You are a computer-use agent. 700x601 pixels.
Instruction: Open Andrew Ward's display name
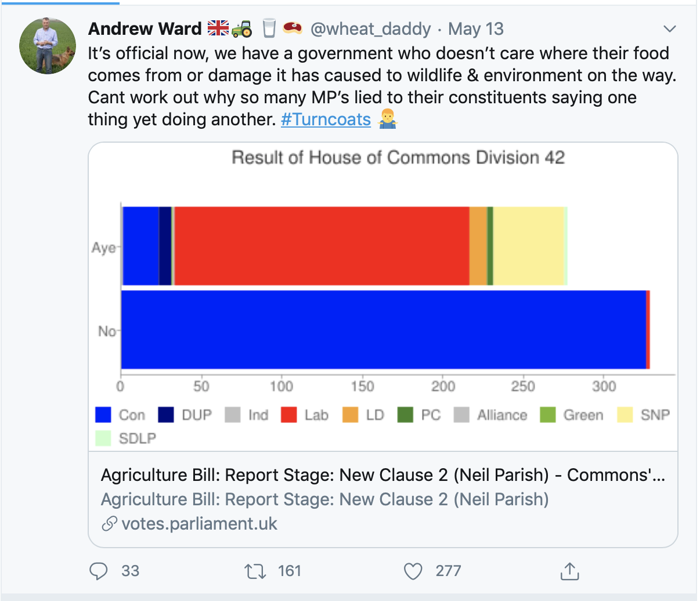pos(145,29)
